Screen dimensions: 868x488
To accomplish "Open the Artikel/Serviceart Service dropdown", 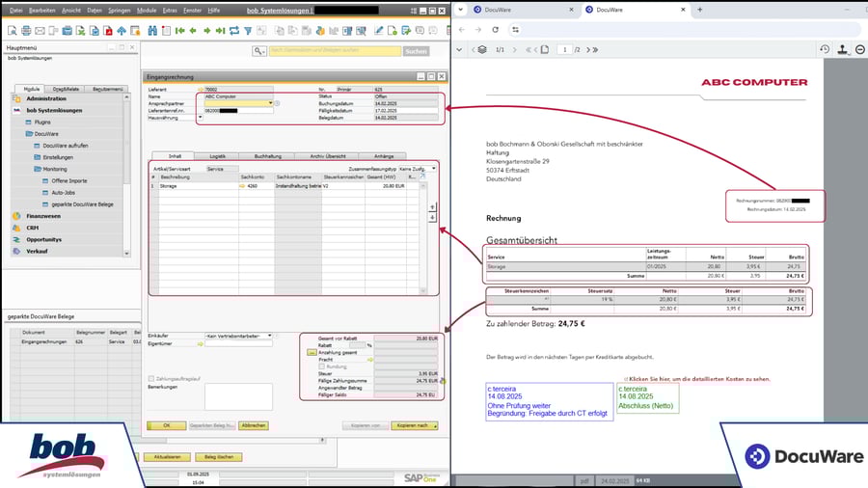I will tap(223, 169).
